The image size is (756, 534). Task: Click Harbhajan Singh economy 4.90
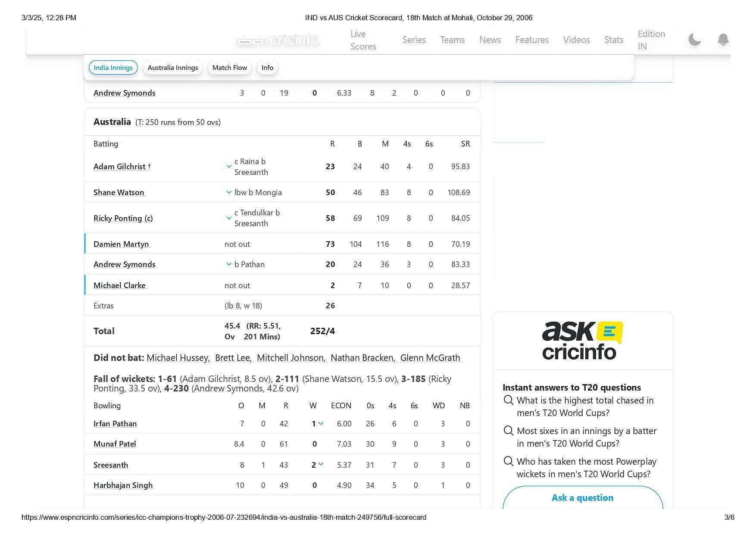click(x=344, y=485)
